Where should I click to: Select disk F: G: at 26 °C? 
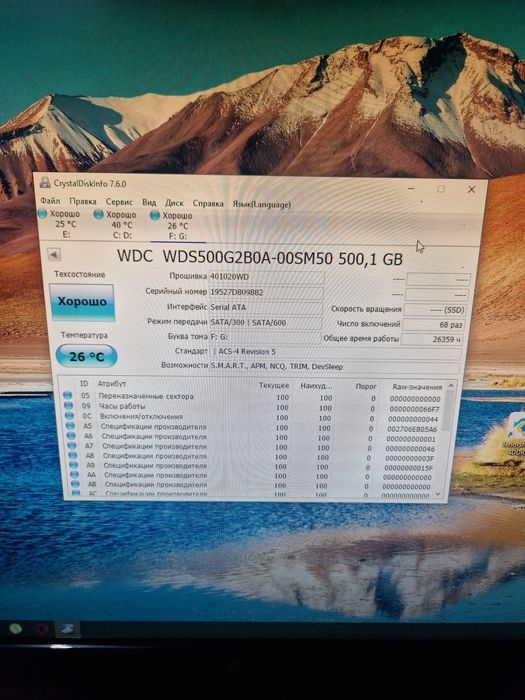tap(172, 226)
